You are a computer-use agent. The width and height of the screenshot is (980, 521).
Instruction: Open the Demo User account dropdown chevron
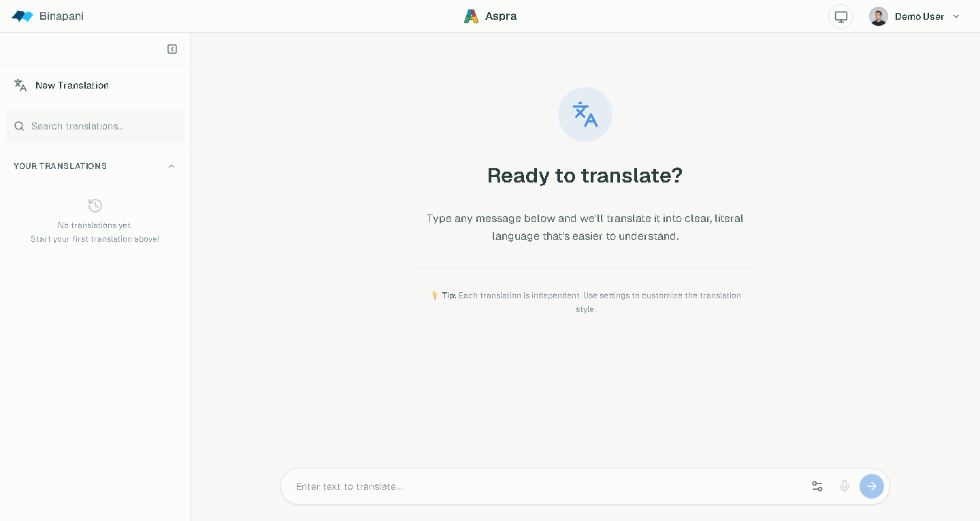pos(956,16)
